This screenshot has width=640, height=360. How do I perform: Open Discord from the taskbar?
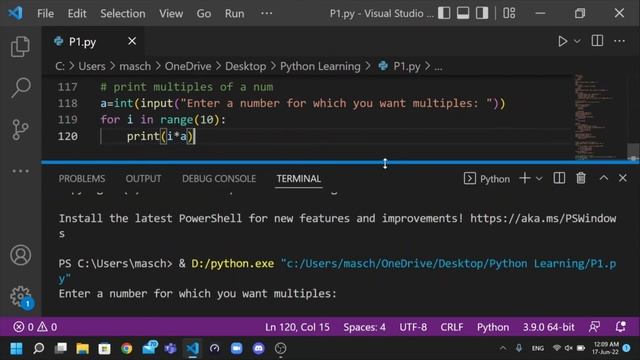(x=258, y=348)
